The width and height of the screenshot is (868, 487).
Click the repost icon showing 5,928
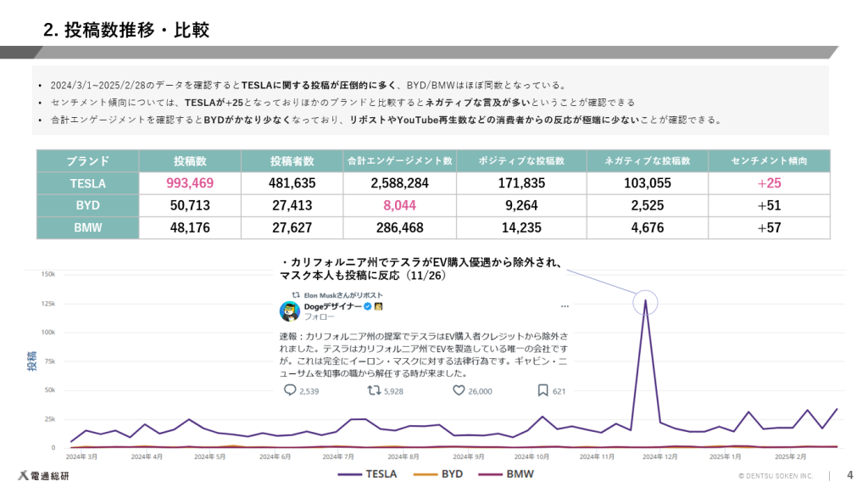[x=374, y=390]
